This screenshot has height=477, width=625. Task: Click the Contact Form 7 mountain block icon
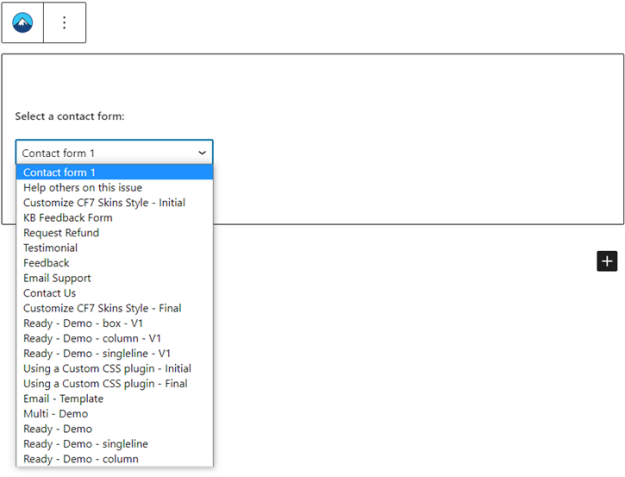pyautogui.click(x=22, y=22)
